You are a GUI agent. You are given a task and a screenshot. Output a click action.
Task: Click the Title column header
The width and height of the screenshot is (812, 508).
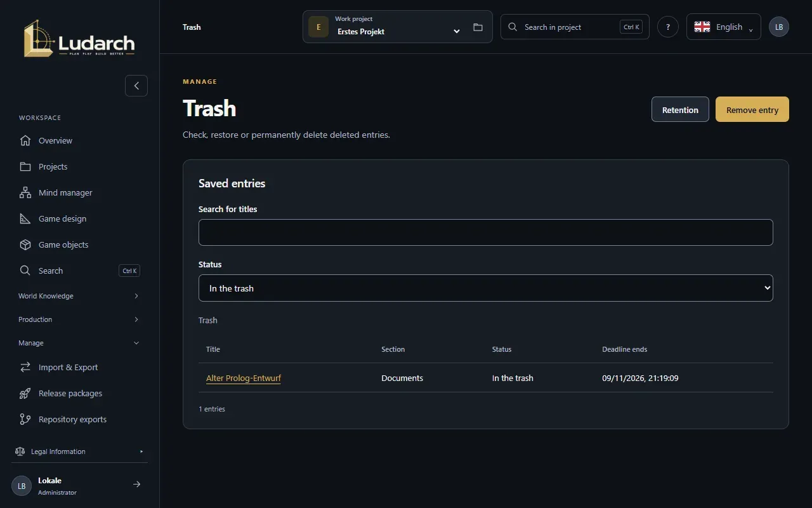(213, 349)
